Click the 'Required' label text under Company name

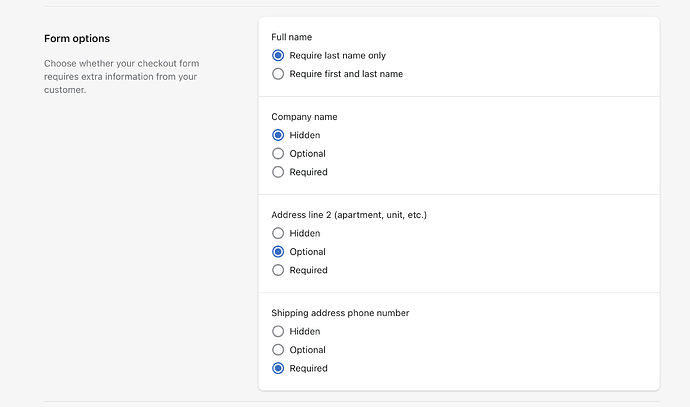(308, 172)
